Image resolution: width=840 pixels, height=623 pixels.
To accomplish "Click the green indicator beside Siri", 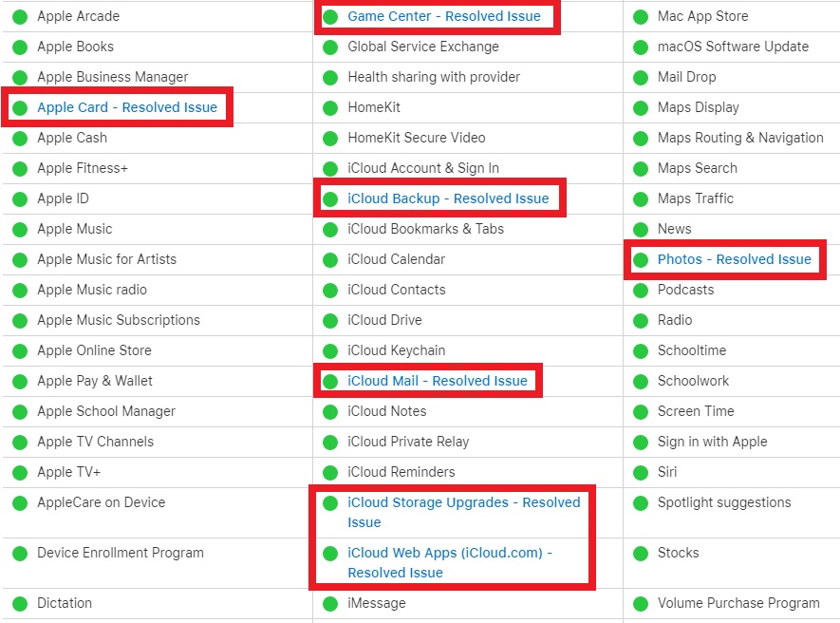I will tap(641, 473).
